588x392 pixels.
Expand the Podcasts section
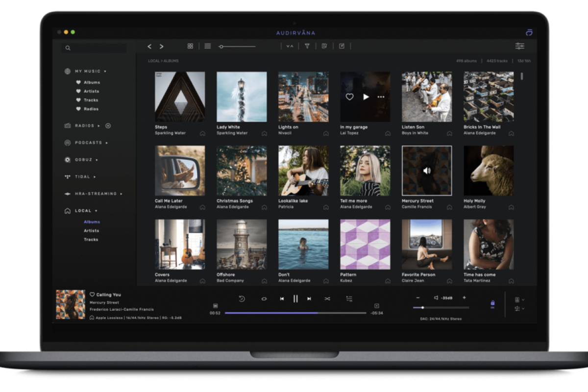coord(107,143)
